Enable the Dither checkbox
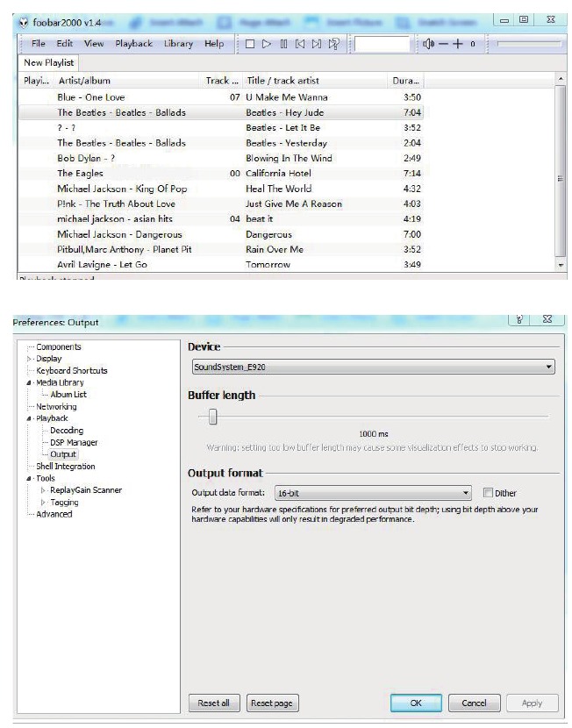Viewport: 572px width, 728px height. 488,493
